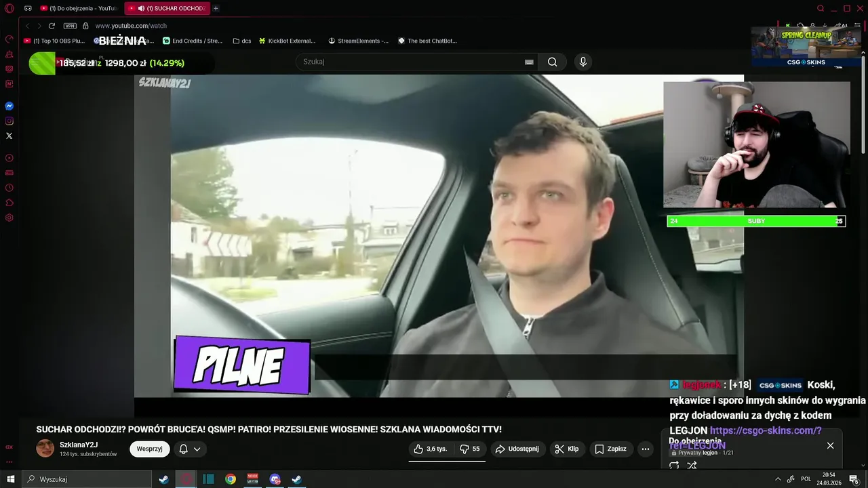Reload the current YouTube page

point(52,26)
